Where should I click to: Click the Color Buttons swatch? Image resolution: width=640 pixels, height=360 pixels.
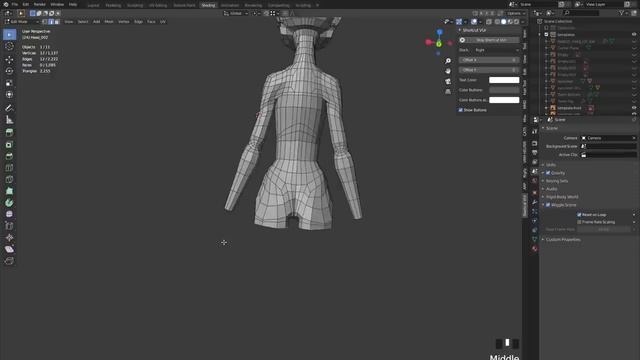coord(504,90)
